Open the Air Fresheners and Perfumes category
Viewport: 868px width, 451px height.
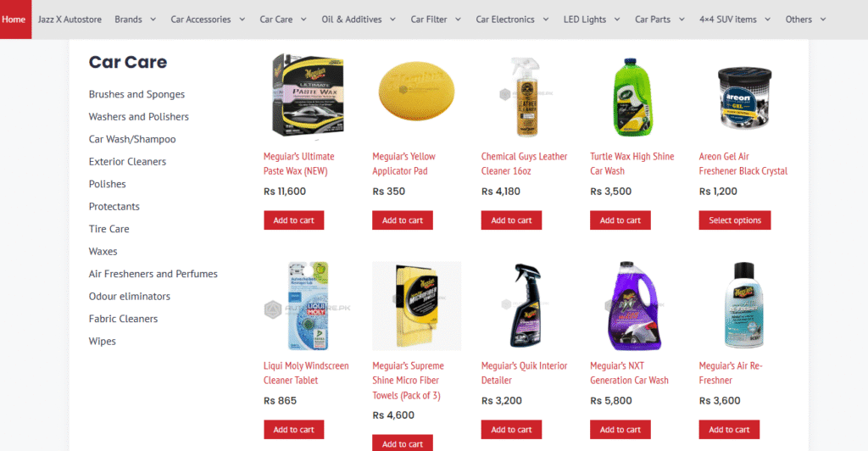[x=153, y=274]
